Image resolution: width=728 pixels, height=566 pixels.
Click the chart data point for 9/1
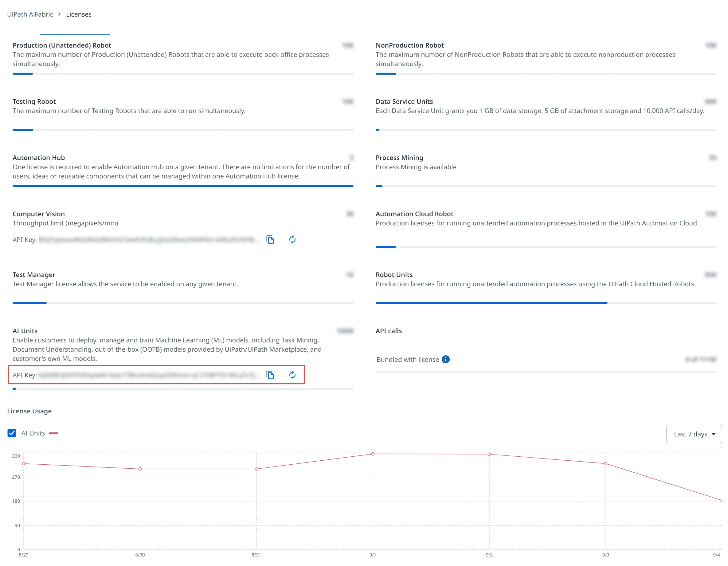(373, 454)
